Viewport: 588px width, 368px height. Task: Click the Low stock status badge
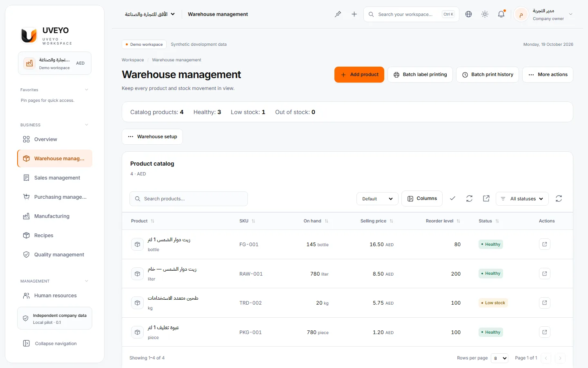(x=493, y=303)
